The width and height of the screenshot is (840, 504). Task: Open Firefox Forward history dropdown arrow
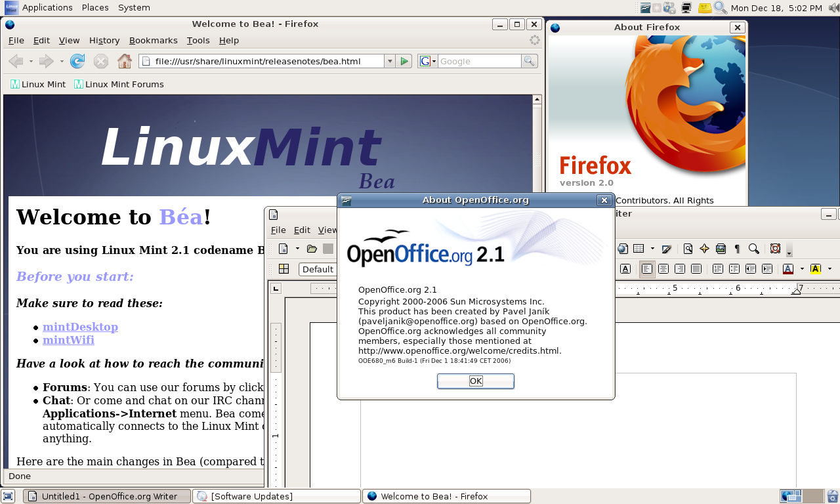coord(62,61)
